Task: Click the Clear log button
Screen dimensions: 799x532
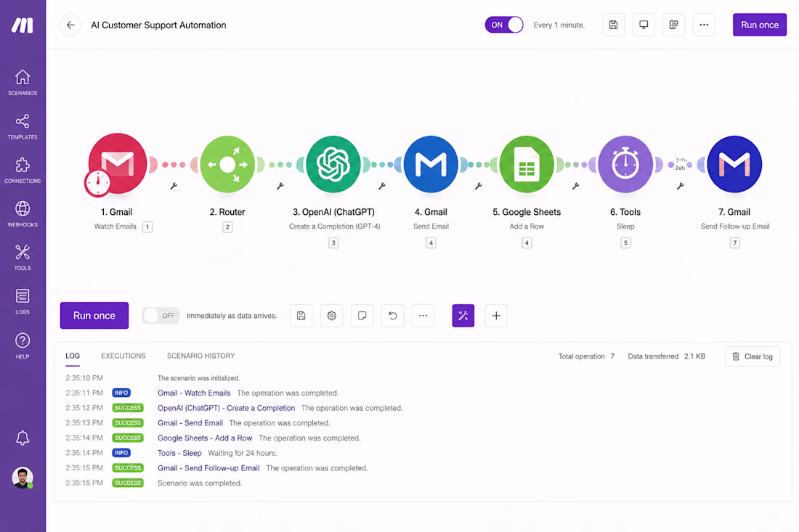Action: (752, 356)
